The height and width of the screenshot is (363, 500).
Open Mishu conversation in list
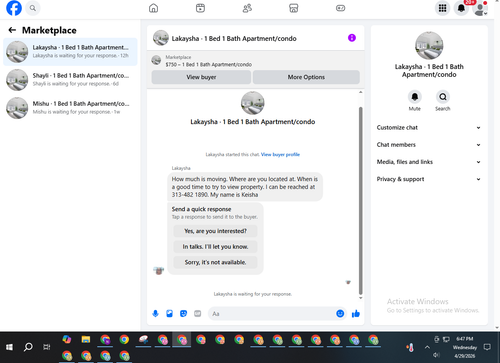70,108
